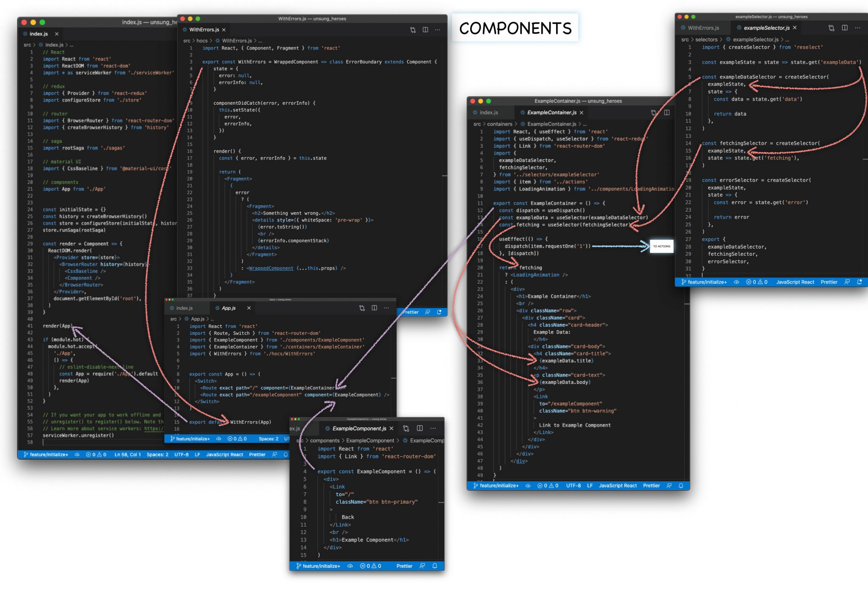Open the selectors breadcrumb in exampleSelector.js window

tap(707, 39)
